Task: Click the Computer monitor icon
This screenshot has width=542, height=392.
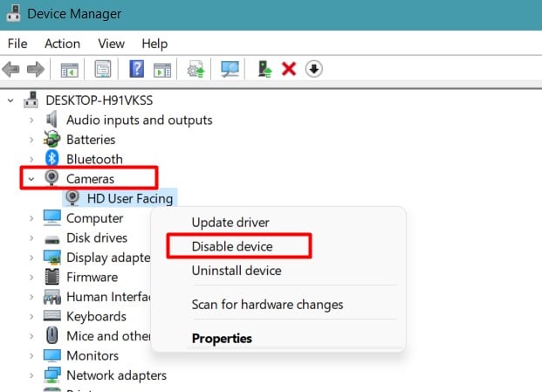Action: coord(52,217)
